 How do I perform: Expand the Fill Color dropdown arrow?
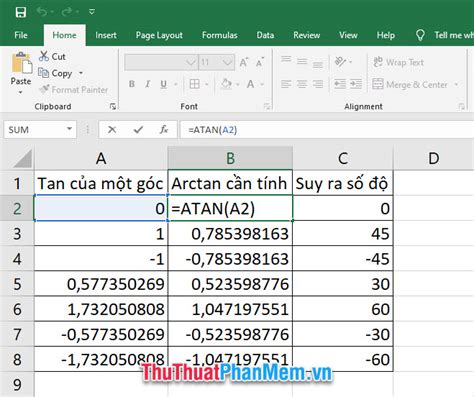(x=237, y=84)
